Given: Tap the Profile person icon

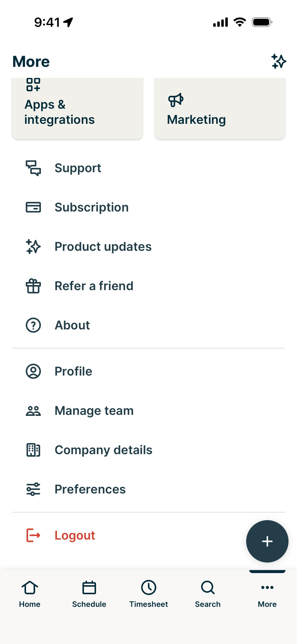Looking at the screenshot, I should (33, 371).
